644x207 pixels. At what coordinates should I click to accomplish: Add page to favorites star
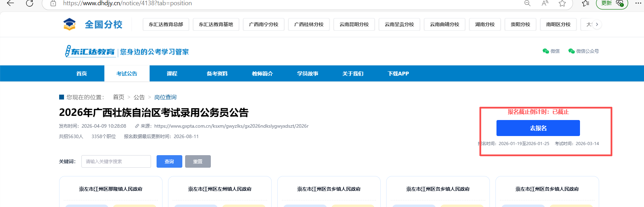point(562,3)
